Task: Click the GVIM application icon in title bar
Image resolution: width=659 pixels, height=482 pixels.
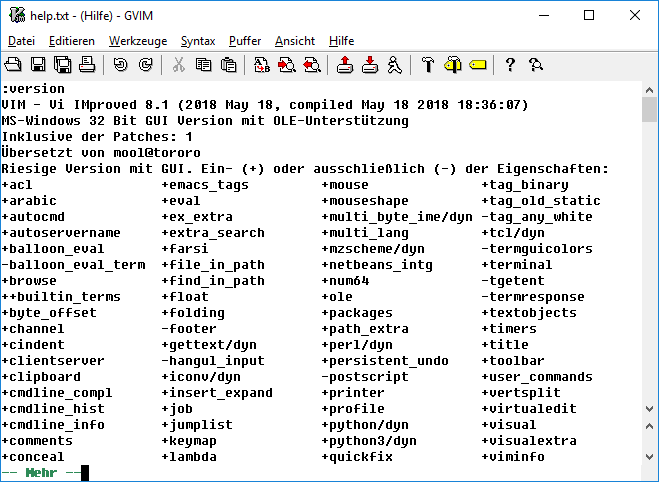Action: (x=17, y=15)
